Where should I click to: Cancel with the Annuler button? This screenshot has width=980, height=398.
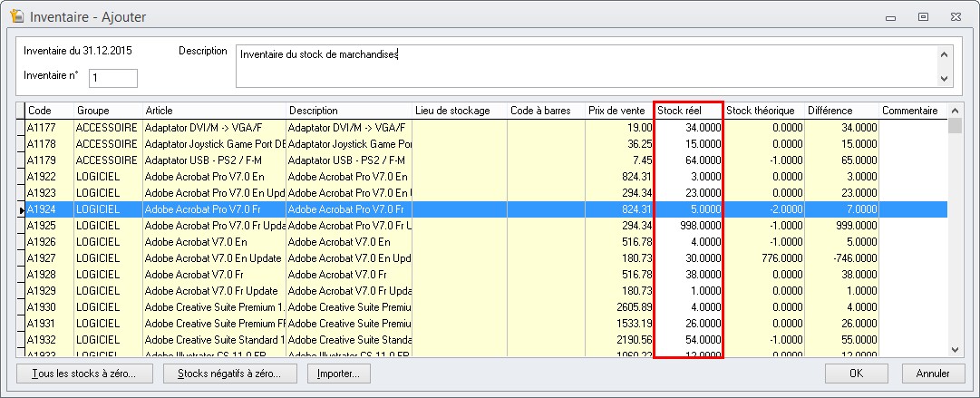[x=933, y=374]
